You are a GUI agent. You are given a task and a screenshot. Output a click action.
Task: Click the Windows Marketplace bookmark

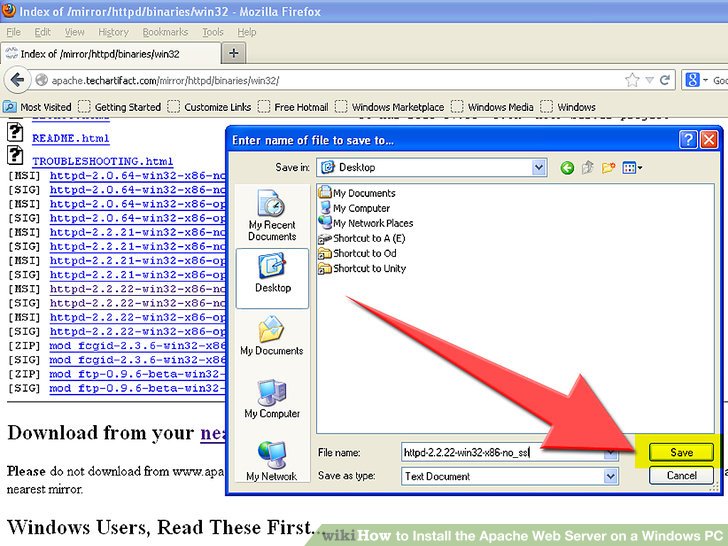tap(390, 107)
